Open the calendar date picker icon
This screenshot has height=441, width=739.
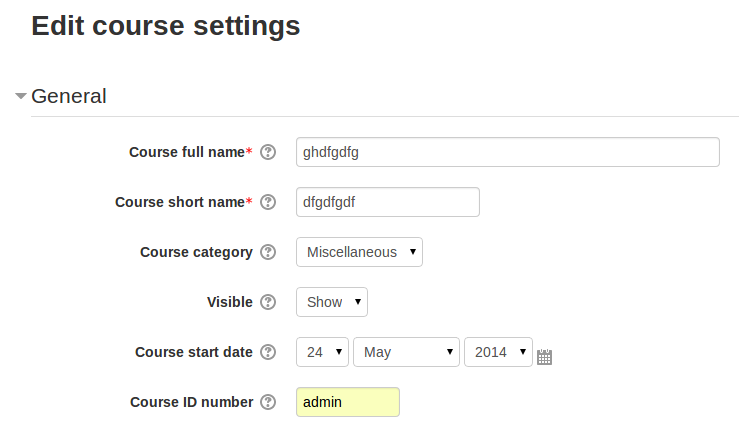tap(544, 357)
